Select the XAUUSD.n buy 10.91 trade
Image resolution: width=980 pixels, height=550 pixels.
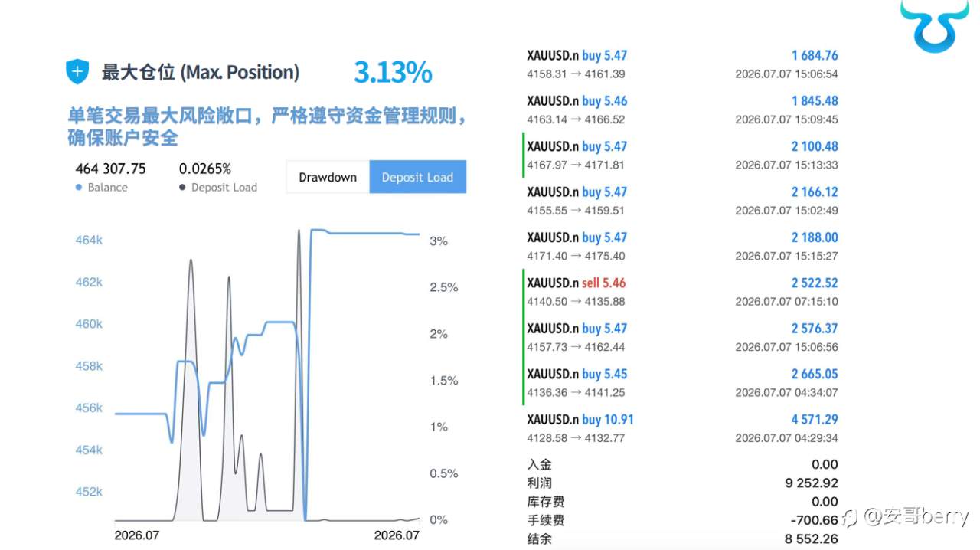[682, 428]
